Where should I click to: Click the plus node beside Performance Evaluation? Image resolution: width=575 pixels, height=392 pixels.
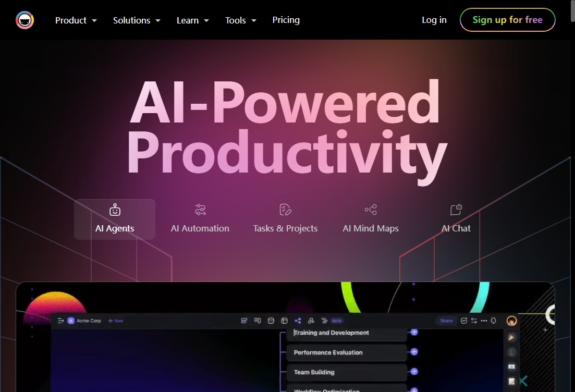[414, 352]
